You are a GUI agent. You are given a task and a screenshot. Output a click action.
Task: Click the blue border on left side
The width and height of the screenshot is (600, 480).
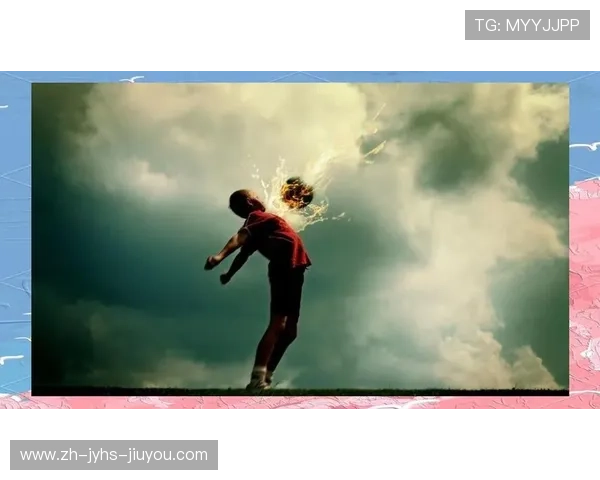[15, 230]
